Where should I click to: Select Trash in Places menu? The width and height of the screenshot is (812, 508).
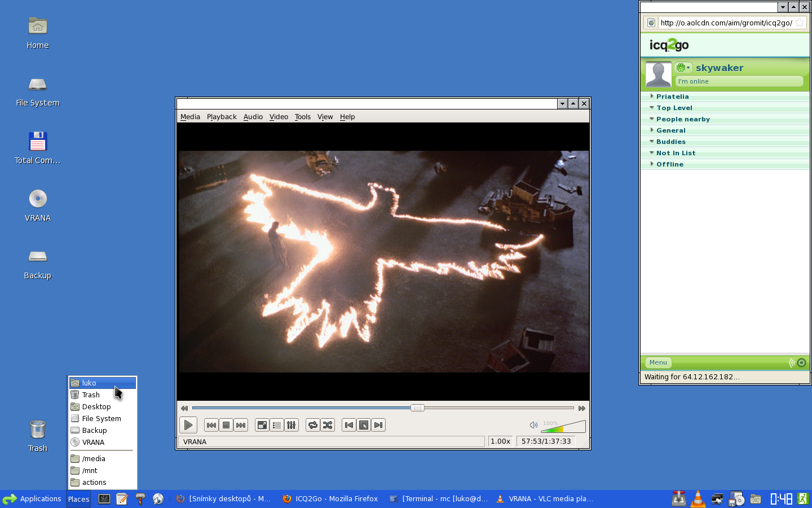tap(103, 395)
